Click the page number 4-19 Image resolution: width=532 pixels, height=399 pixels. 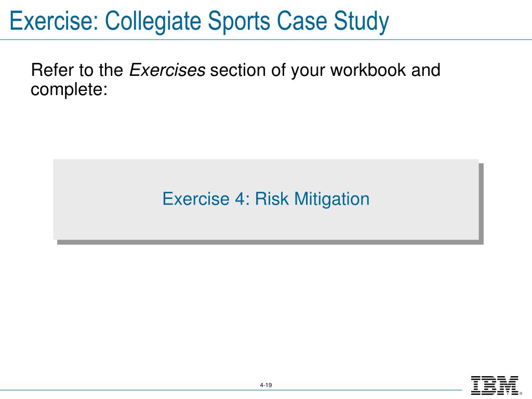[265, 385]
